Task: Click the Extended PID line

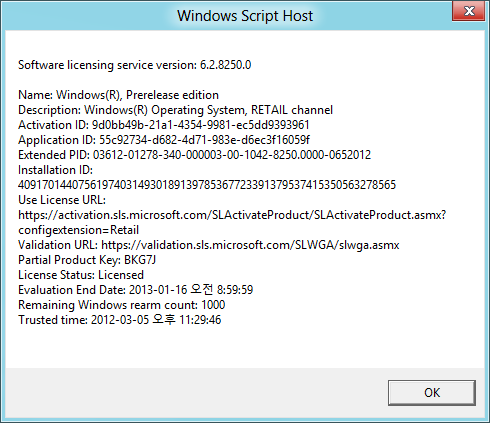Action: pos(194,155)
